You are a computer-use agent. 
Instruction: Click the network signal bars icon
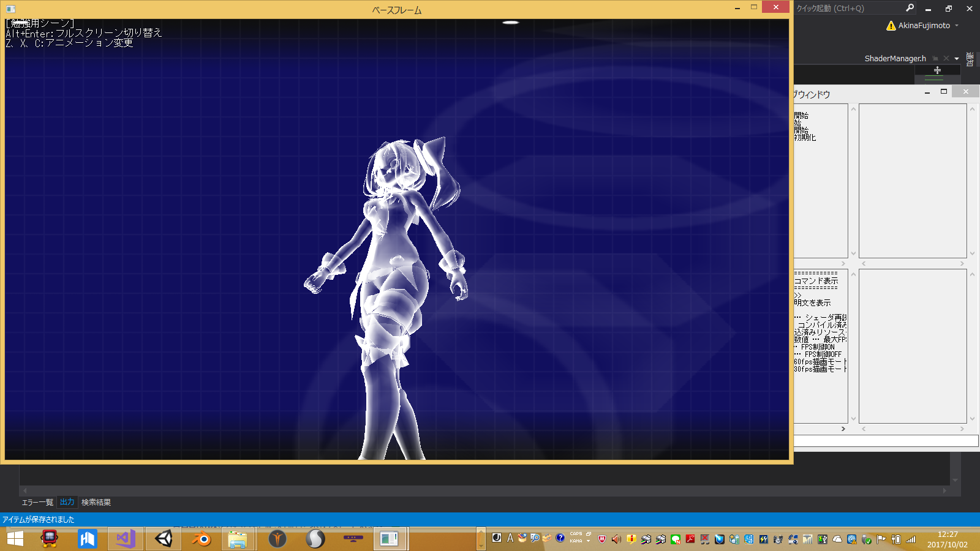[x=911, y=539]
